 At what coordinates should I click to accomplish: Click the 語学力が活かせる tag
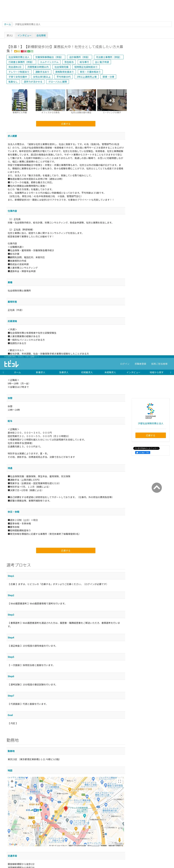click(x=33, y=82)
